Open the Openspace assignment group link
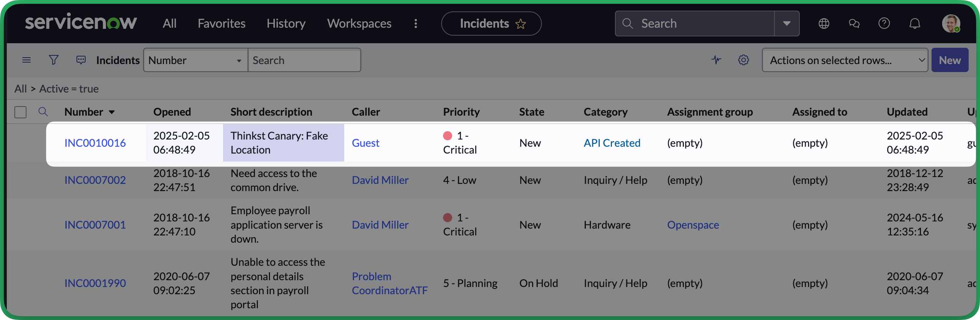Screen dimensions: 980x320 [x=693, y=225]
